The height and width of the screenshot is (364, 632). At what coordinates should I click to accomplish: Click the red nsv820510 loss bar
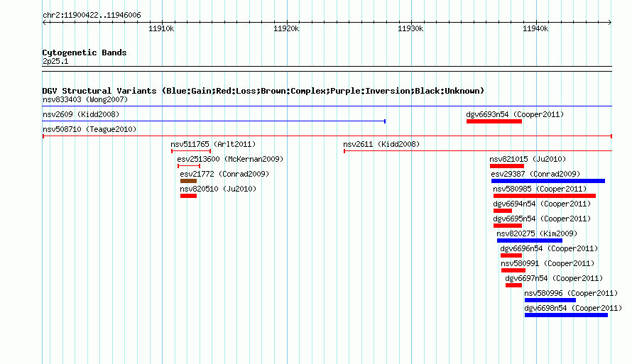188,196
